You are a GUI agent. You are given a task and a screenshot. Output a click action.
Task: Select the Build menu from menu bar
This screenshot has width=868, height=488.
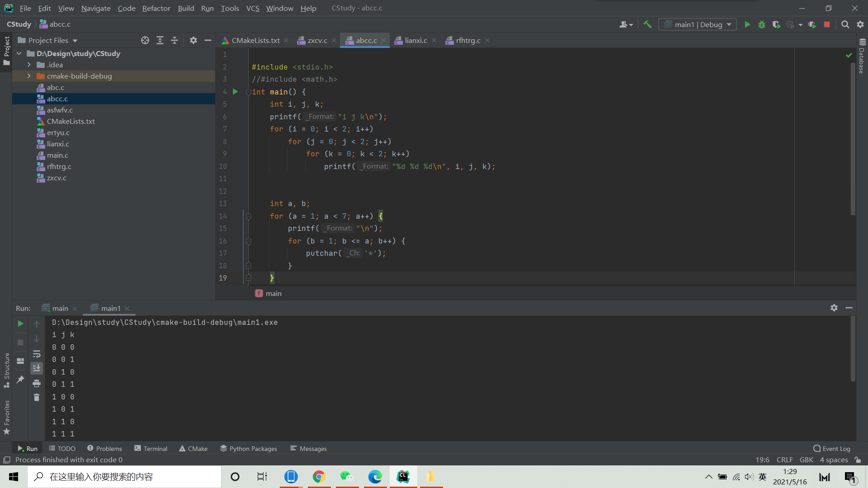[185, 8]
